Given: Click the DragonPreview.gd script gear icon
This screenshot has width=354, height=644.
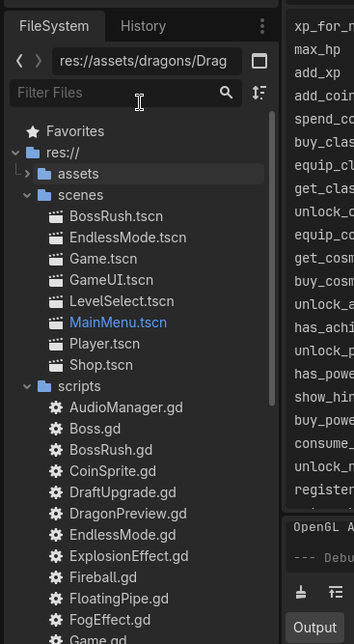Looking at the screenshot, I should [x=56, y=515].
